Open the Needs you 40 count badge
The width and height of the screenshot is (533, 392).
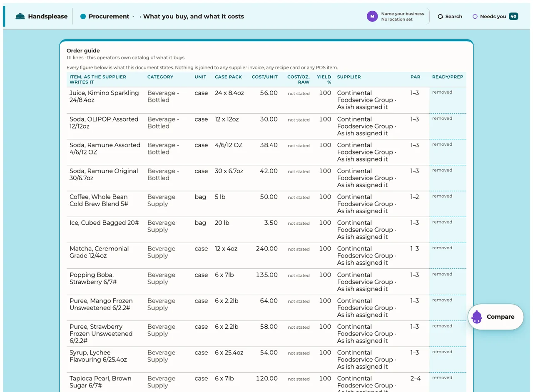513,16
